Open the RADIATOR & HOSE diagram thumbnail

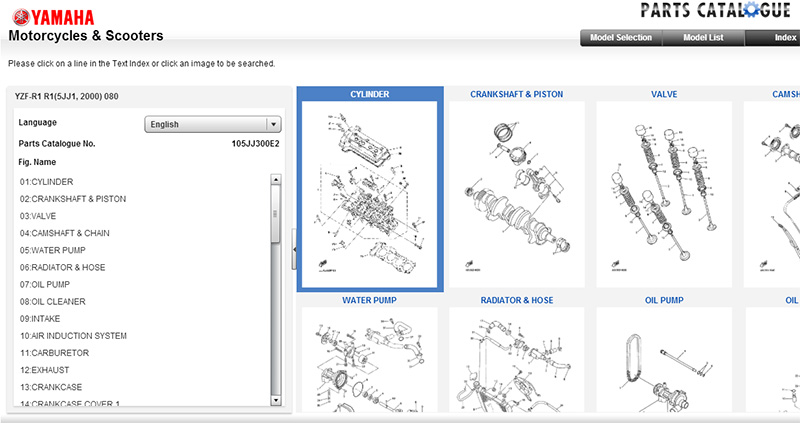tap(517, 360)
